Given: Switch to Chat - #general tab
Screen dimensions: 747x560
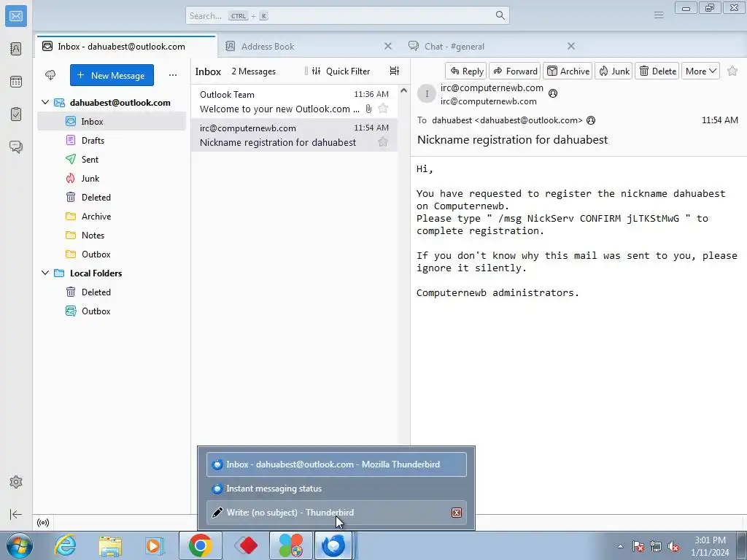Looking at the screenshot, I should [454, 46].
